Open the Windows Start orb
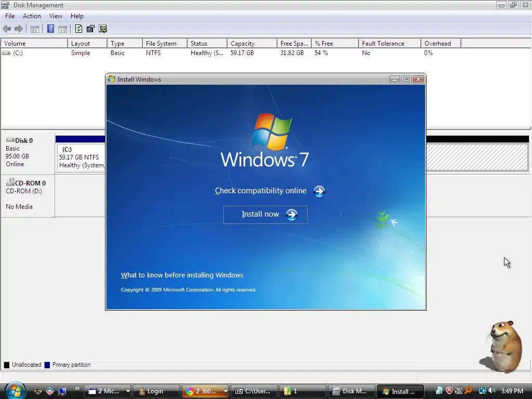The height and width of the screenshot is (399, 532). (x=15, y=391)
